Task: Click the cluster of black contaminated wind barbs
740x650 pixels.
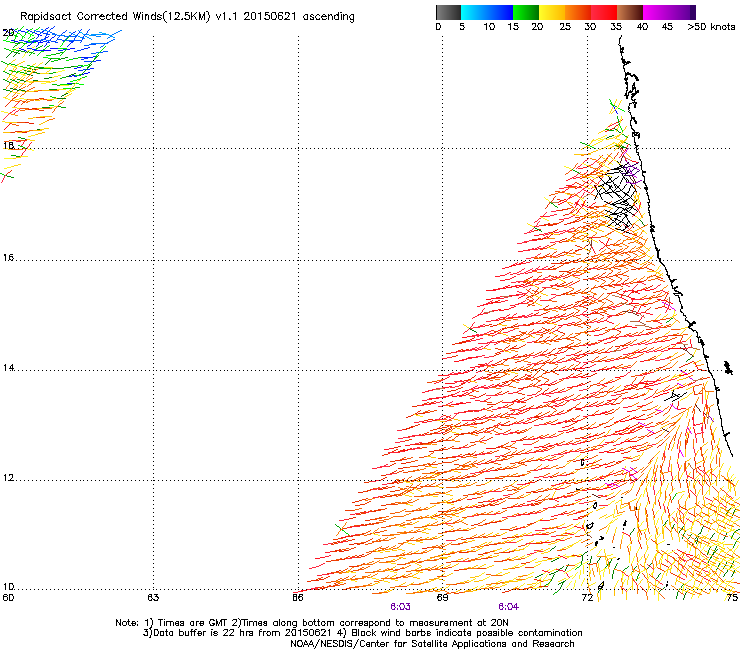Action: (x=615, y=197)
